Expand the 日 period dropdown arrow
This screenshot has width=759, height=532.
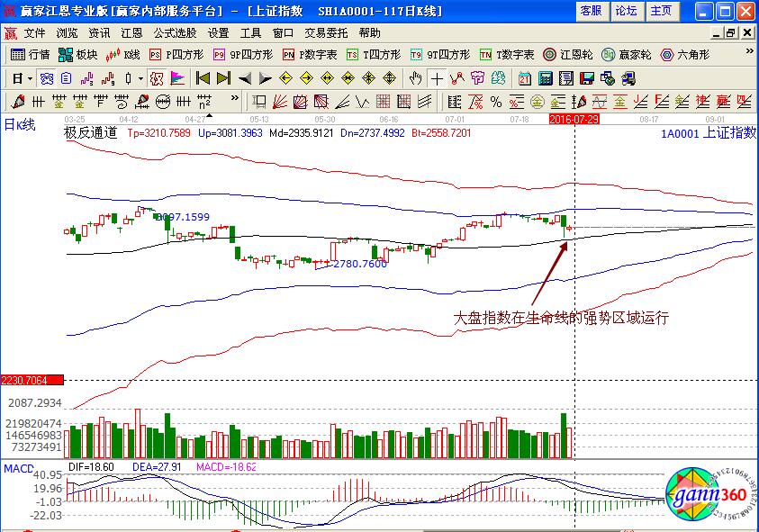click(x=30, y=78)
